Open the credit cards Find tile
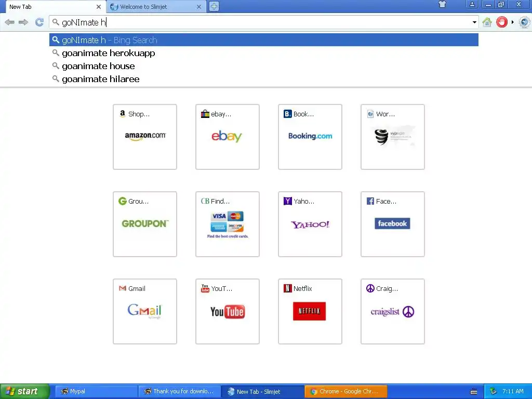This screenshot has width=532, height=399. pos(228,224)
